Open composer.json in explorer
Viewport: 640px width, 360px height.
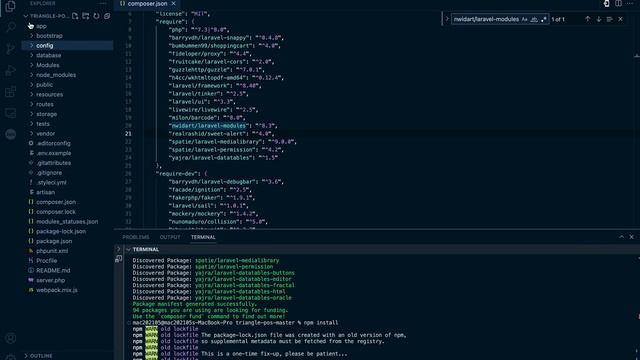click(x=56, y=202)
